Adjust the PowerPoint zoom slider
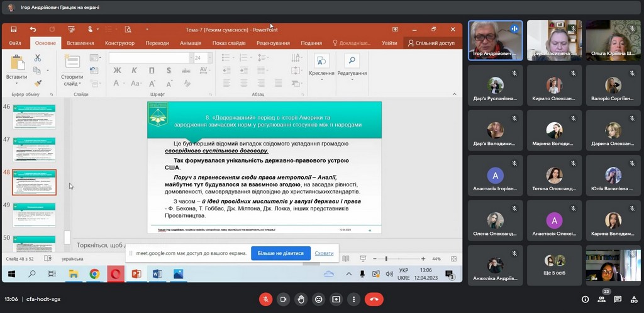The image size is (644, 313). [x=386, y=259]
